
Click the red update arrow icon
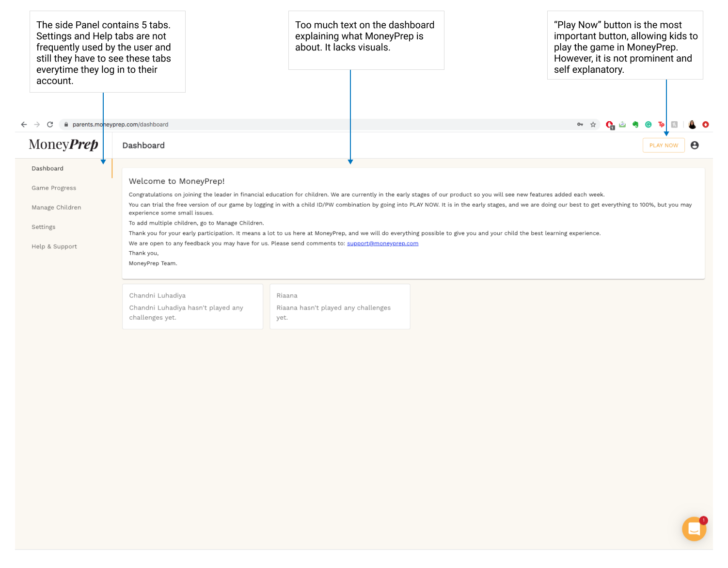[706, 125]
